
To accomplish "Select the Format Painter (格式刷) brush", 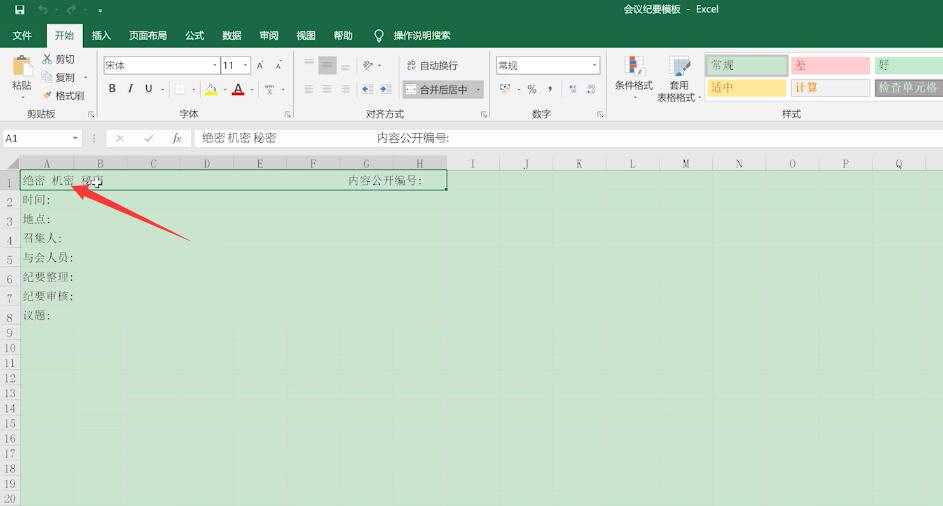I will pos(63,96).
